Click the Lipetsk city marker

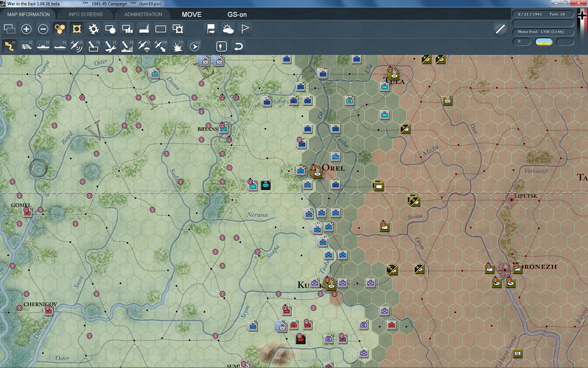coord(511,200)
